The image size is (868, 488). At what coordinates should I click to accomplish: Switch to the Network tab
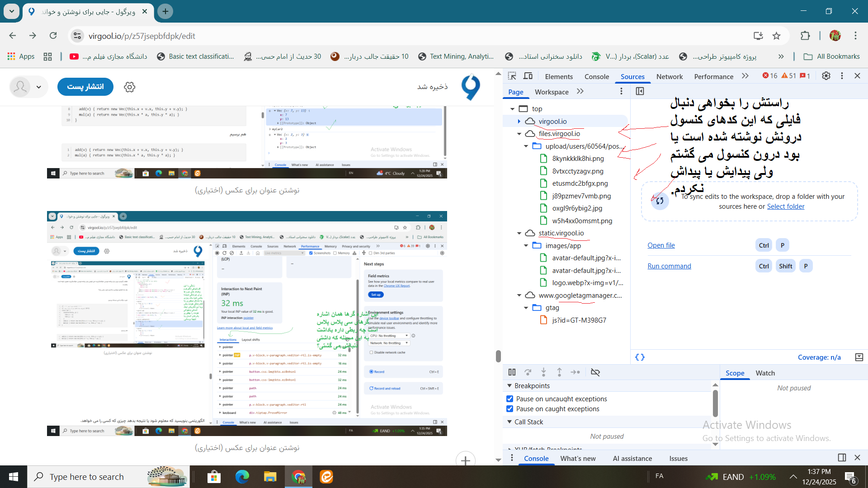click(669, 76)
